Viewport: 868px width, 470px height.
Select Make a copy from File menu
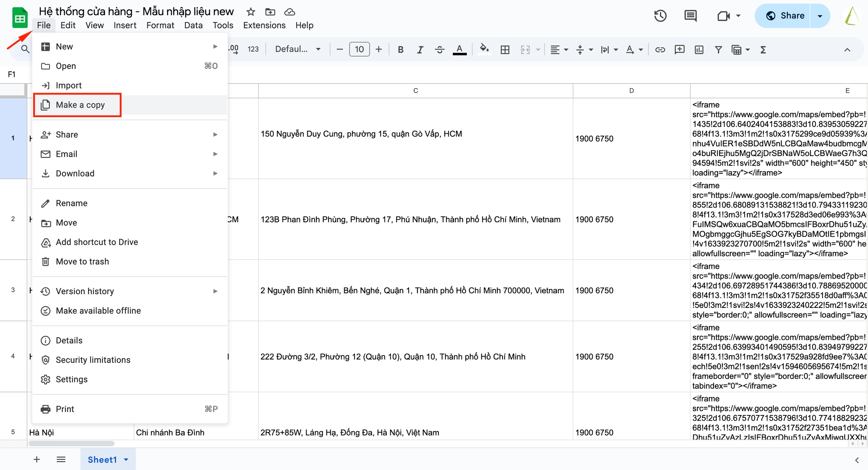click(x=80, y=105)
